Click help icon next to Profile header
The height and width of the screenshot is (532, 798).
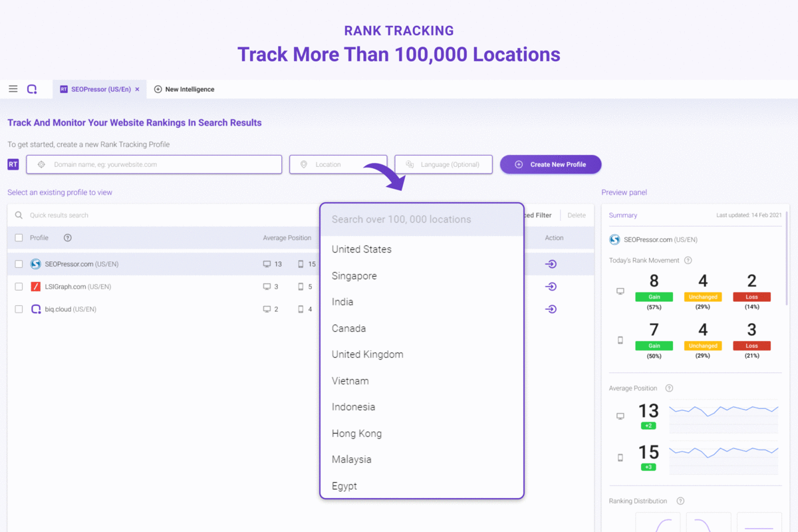tap(67, 238)
